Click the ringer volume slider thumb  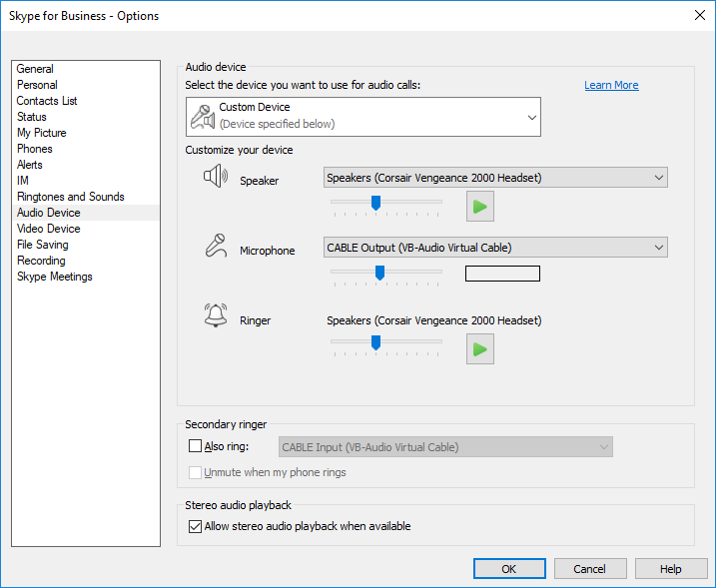pos(375,342)
